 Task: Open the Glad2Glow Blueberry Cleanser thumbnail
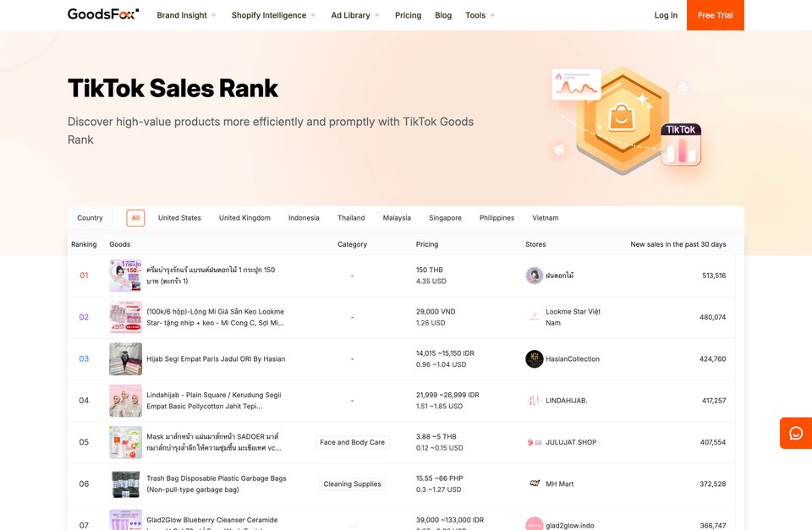(125, 520)
